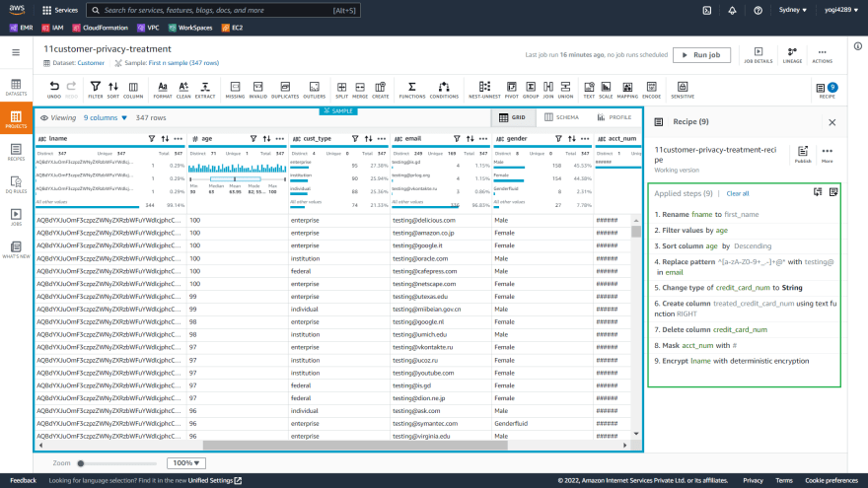Screen dimensions: 868x488
Task: Open the Actions menu
Action: [x=822, y=55]
